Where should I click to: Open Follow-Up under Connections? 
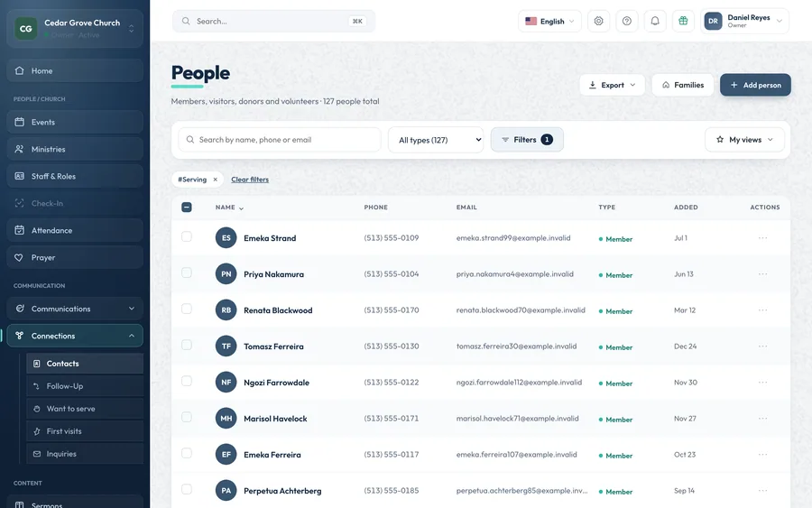pyautogui.click(x=85, y=386)
